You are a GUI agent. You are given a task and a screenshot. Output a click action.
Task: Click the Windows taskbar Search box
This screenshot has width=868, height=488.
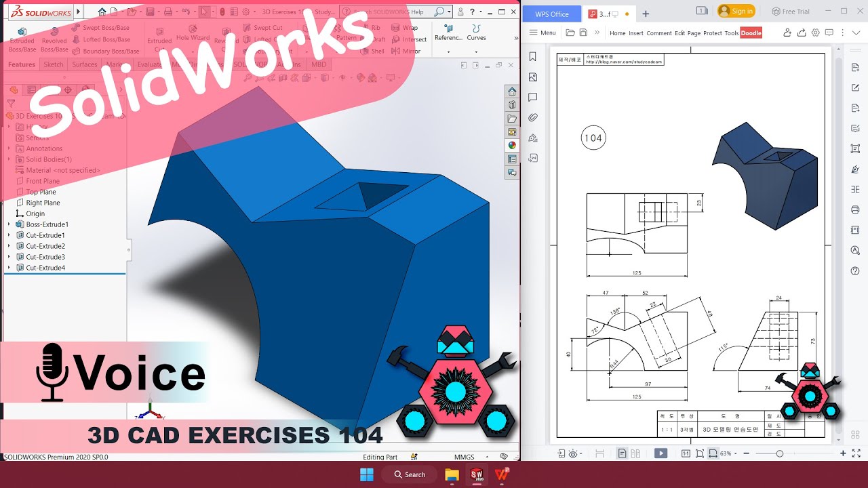point(409,474)
